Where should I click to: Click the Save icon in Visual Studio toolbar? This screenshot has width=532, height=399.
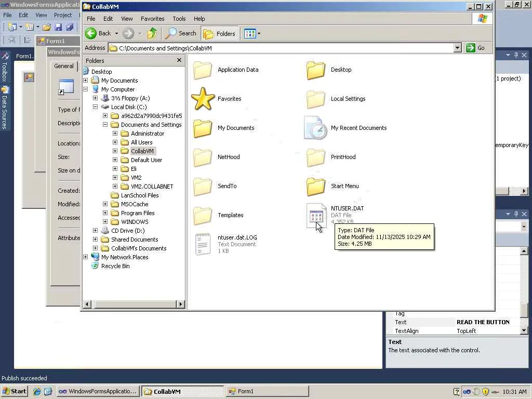point(58,27)
